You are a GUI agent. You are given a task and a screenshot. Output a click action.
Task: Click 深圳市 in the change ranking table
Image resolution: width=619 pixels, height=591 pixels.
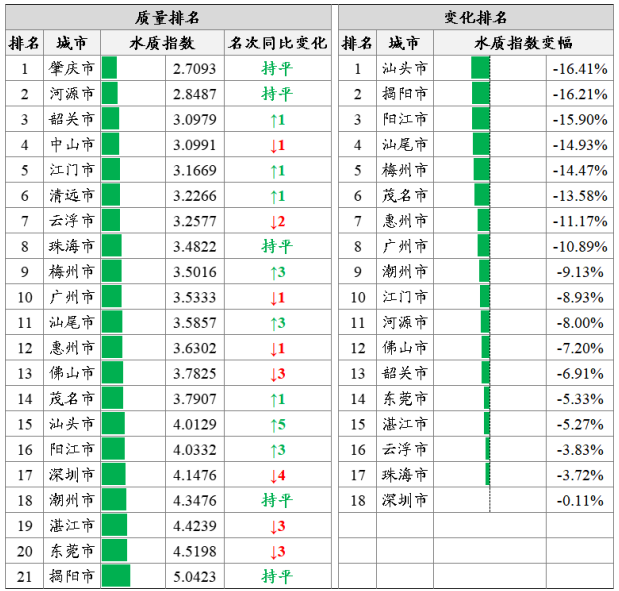coord(405,499)
